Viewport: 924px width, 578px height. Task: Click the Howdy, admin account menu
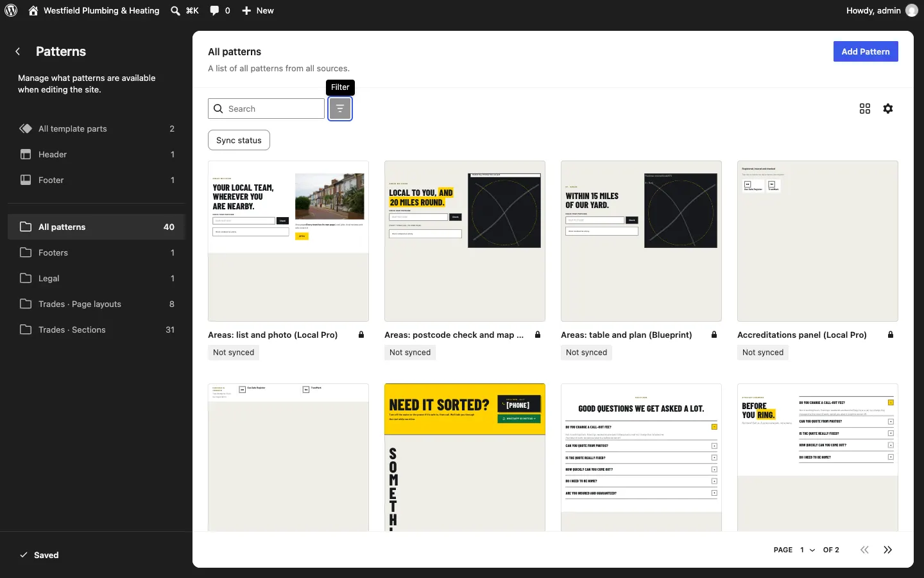tap(882, 10)
